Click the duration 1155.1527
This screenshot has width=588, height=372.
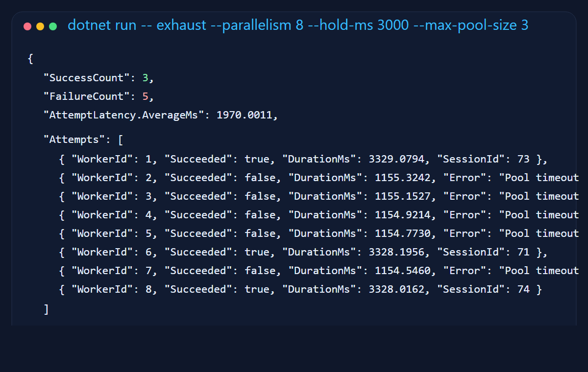[x=403, y=196]
